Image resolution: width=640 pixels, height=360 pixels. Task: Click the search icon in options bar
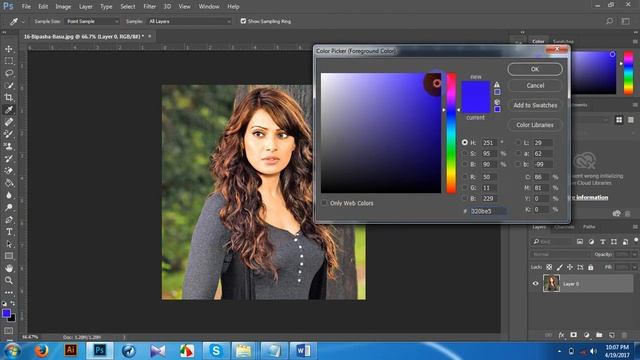pyautogui.click(x=609, y=21)
